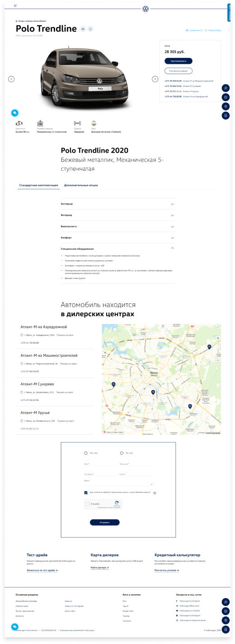Collapse Специальное оборудование section
The image size is (235, 644).
click(x=118, y=249)
